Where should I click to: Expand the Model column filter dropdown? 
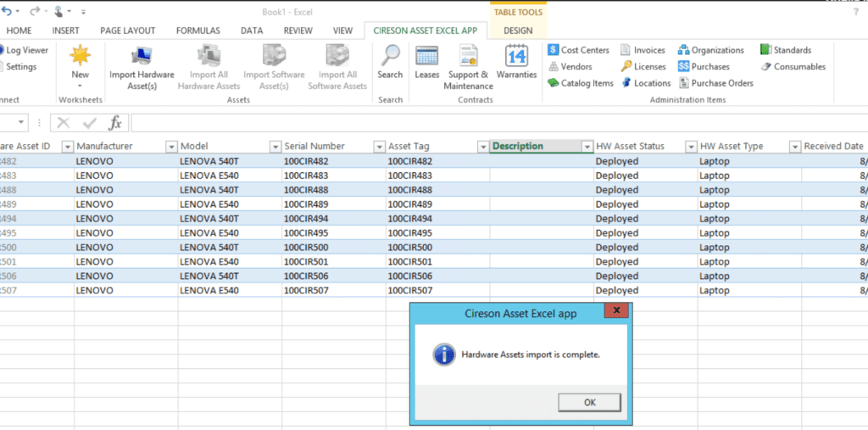pyautogui.click(x=275, y=146)
